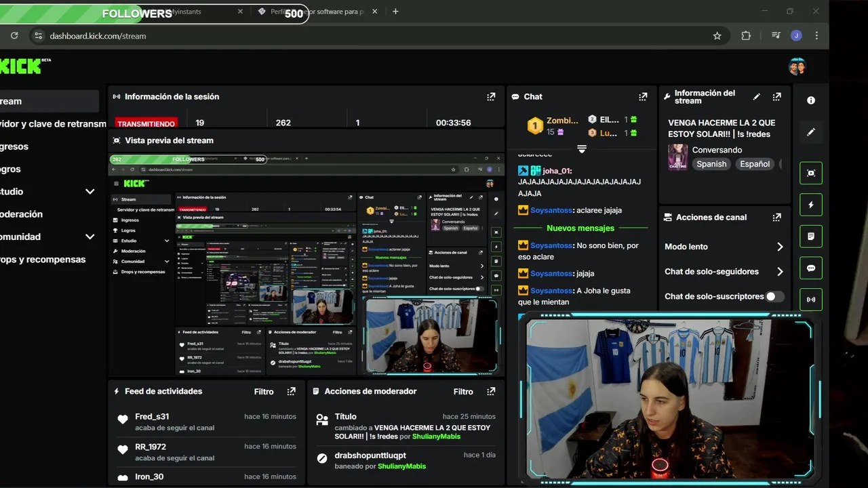The height and width of the screenshot is (488, 868).
Task: Click the Español stream tag
Action: coord(755,164)
